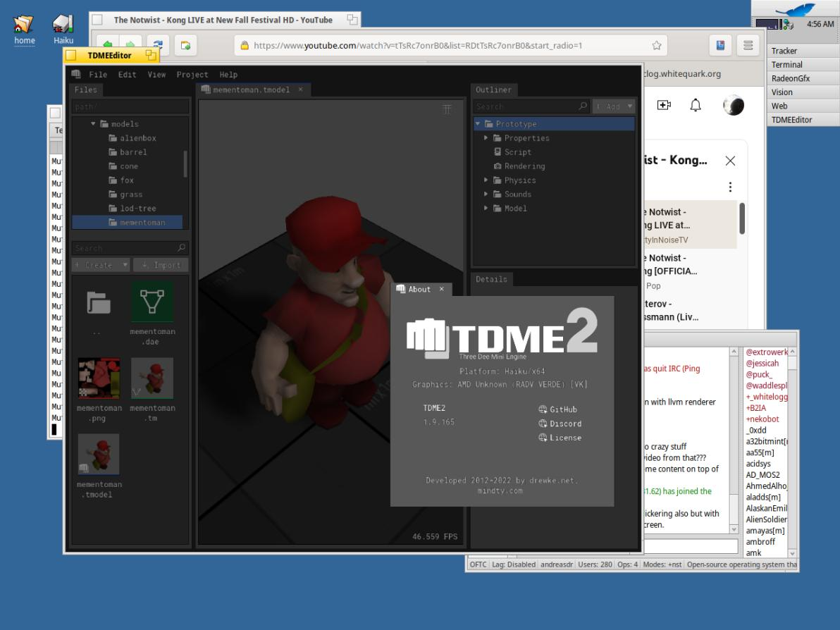Screen dimensions: 840x630
Task: Select the mementoman.png texture thumbnail
Action: point(98,378)
